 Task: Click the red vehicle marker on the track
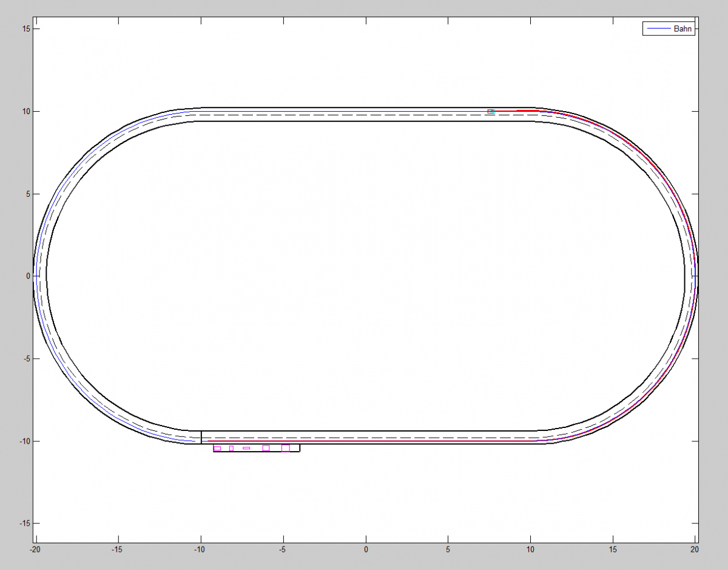490,111
